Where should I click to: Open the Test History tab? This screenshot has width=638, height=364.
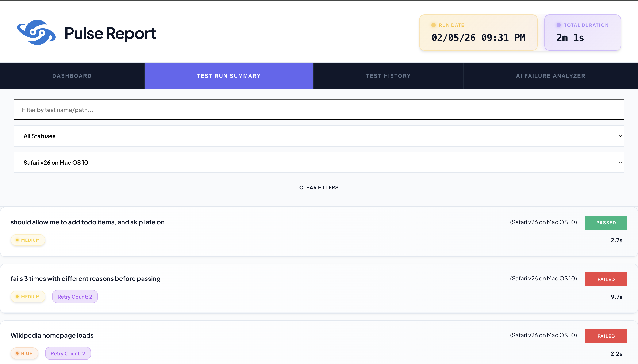[388, 76]
